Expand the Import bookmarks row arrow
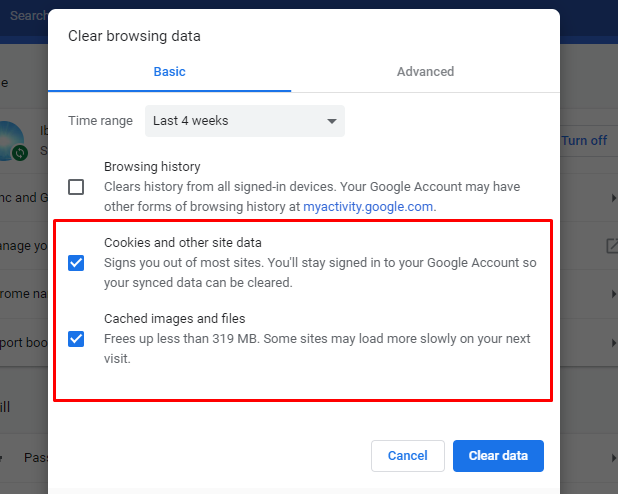This screenshot has height=494, width=618. point(613,344)
